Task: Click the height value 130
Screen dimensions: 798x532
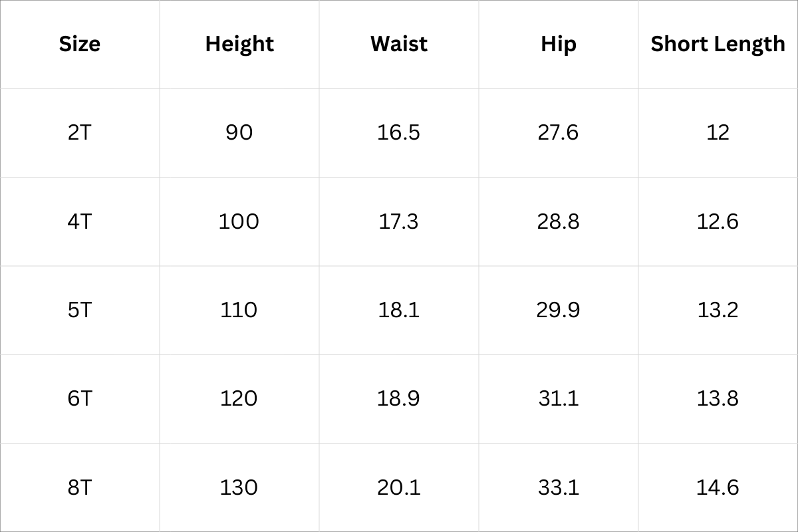Action: point(239,487)
